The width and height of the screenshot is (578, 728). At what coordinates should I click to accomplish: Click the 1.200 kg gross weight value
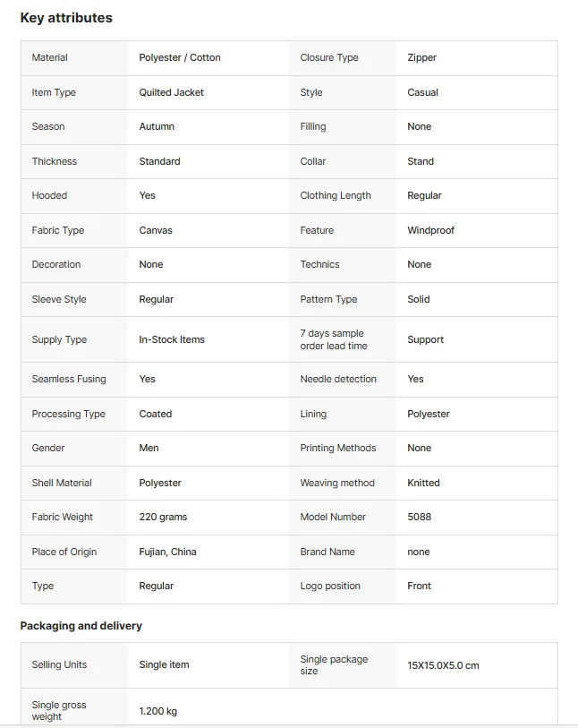(157, 711)
